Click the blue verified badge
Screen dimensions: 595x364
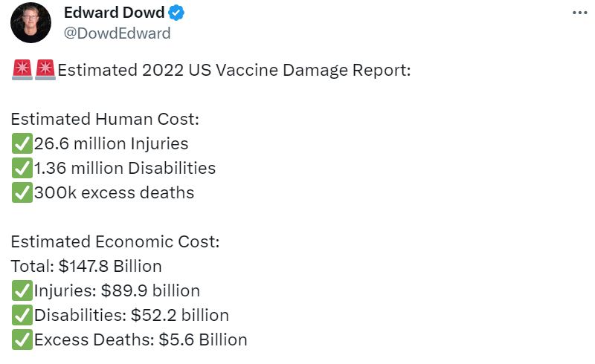pos(177,13)
